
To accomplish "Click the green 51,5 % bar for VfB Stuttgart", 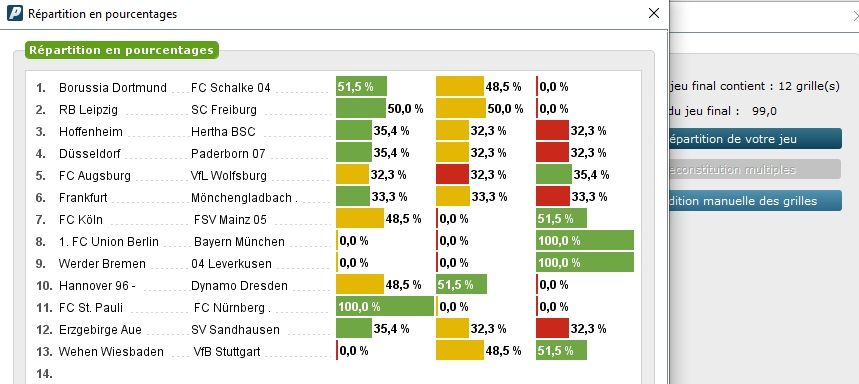I will point(562,350).
